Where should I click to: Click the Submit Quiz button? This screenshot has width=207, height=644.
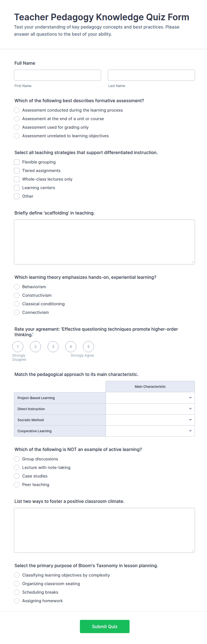coord(104,626)
